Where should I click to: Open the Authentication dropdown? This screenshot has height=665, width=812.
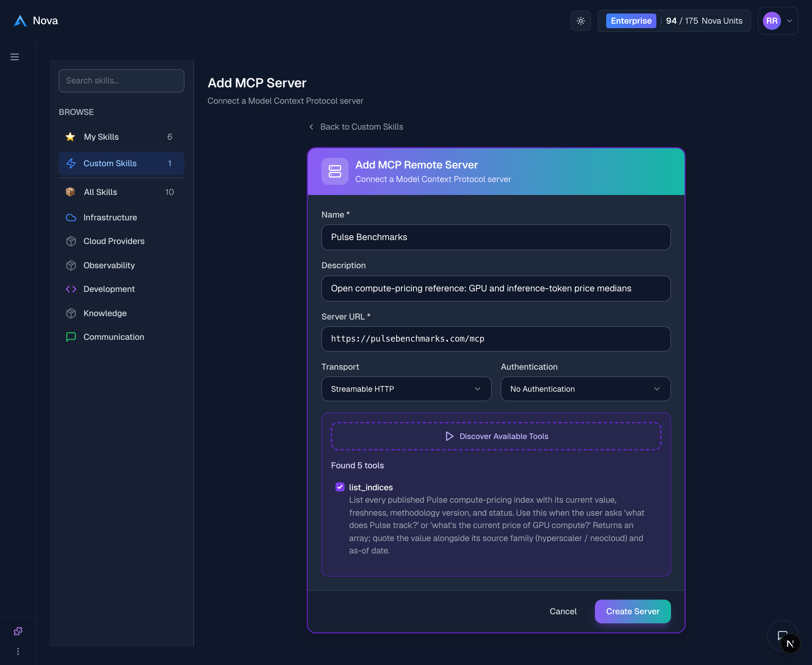click(x=586, y=389)
